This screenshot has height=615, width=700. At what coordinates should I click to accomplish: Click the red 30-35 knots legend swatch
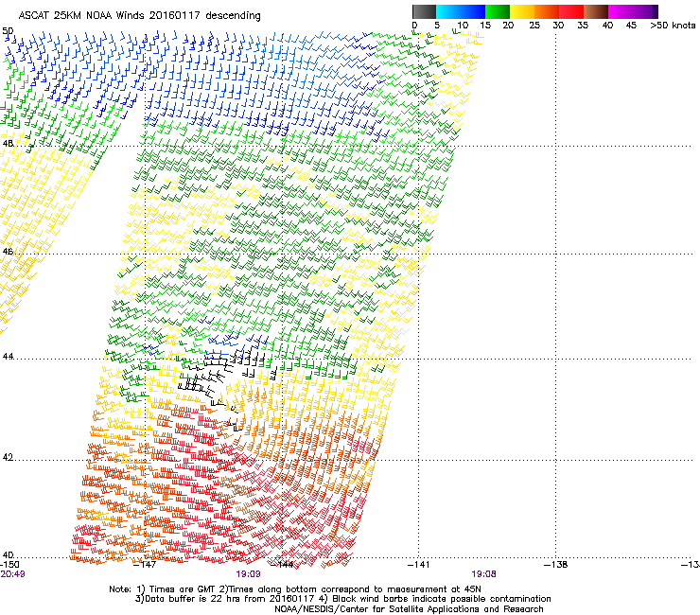point(571,11)
